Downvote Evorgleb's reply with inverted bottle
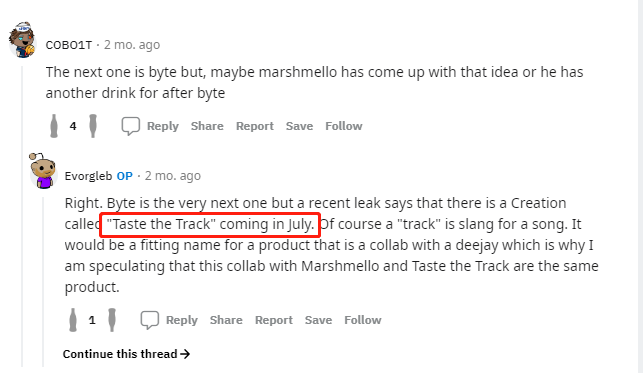The width and height of the screenshot is (643, 373). click(112, 320)
